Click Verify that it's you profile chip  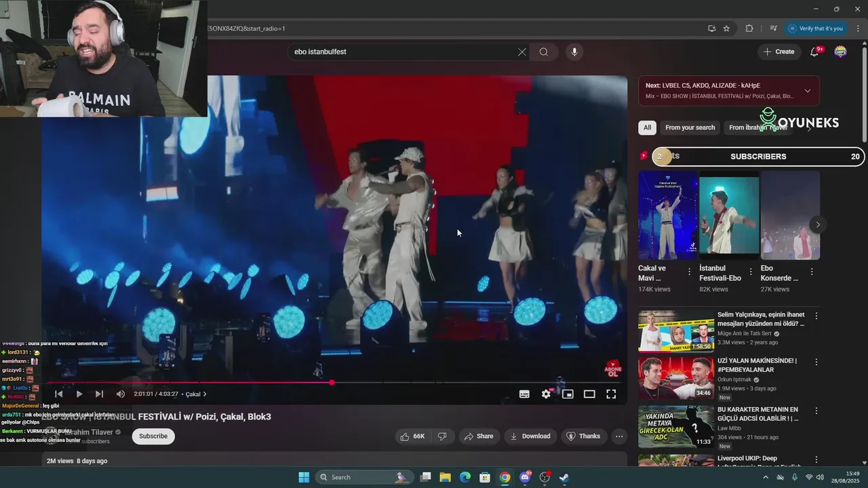coord(816,28)
